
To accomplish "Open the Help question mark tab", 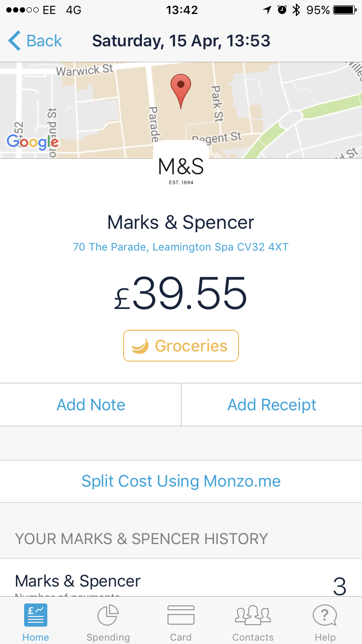I will (x=325, y=616).
